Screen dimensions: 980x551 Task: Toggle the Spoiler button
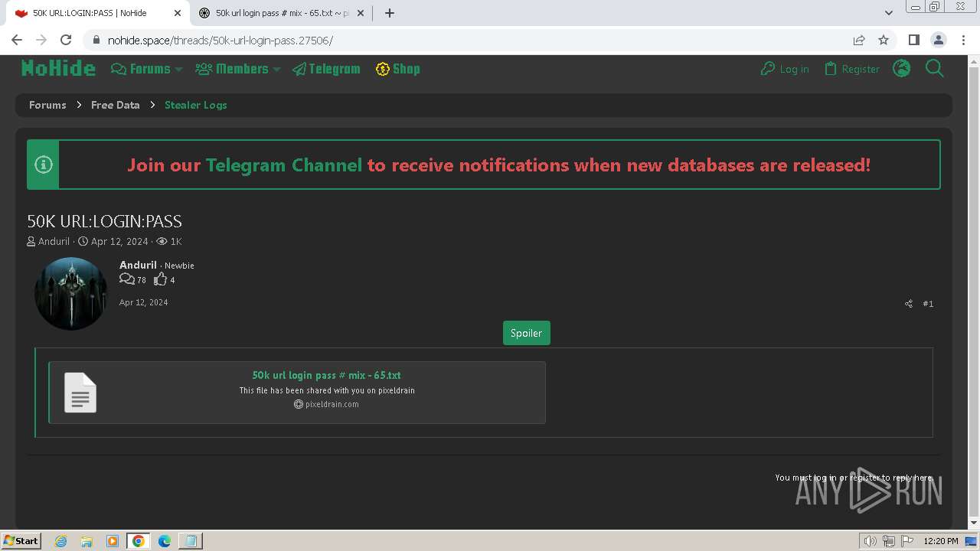pyautogui.click(x=526, y=333)
